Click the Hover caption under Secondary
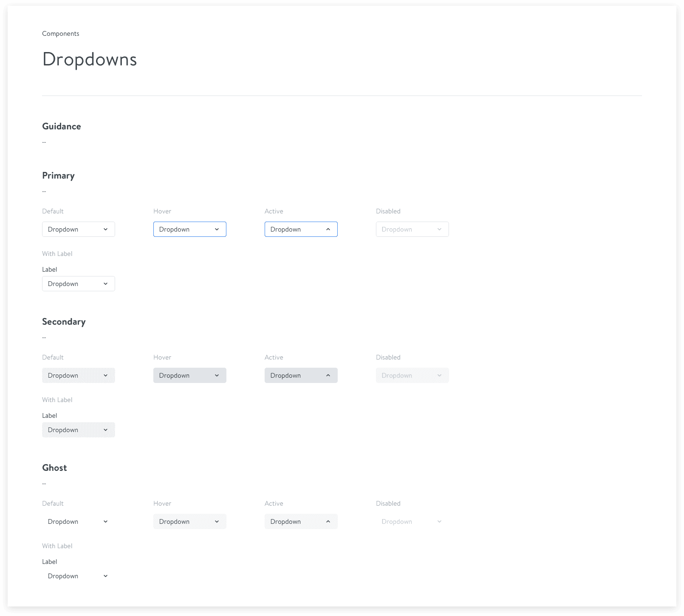684x616 pixels. coord(162,357)
